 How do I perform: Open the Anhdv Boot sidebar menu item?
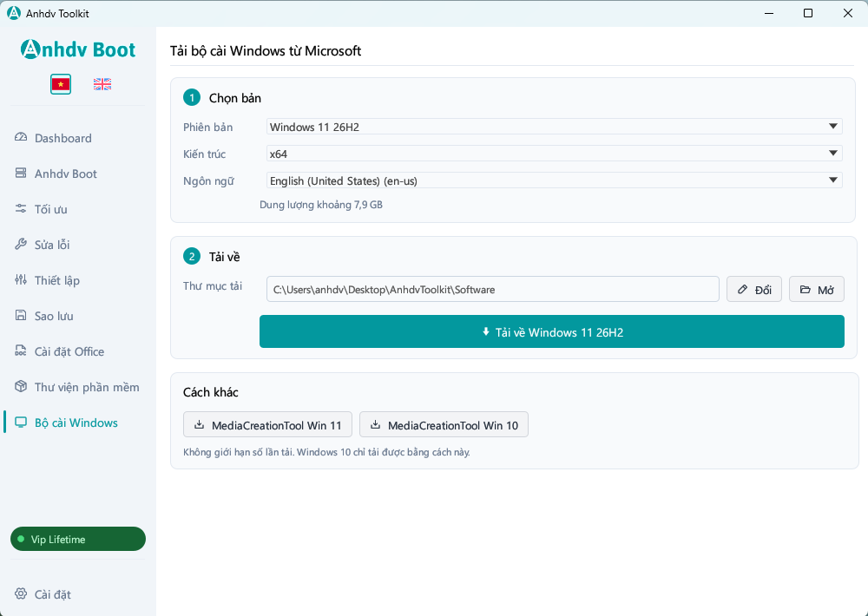(65, 174)
